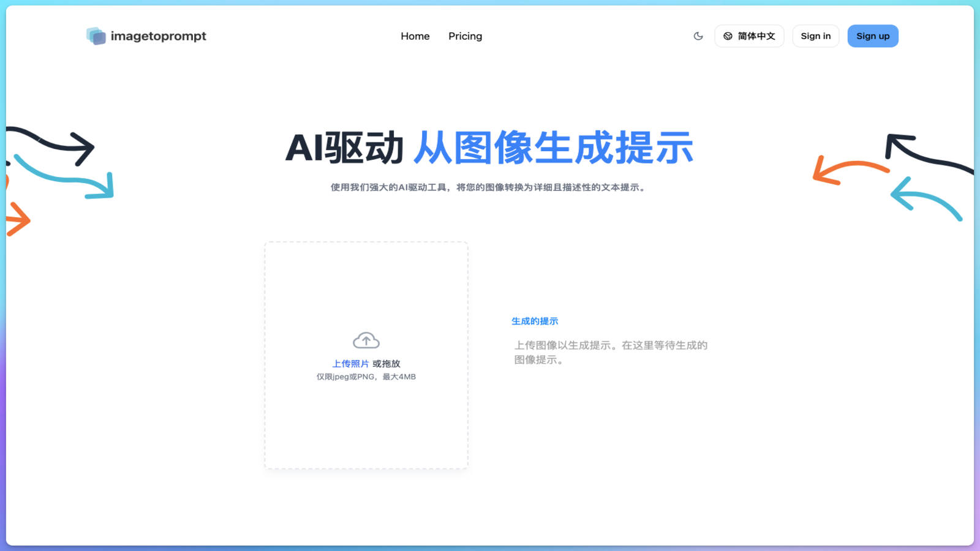Select Pricing in the navigation bar
Image resolution: width=980 pixels, height=551 pixels.
click(x=465, y=36)
